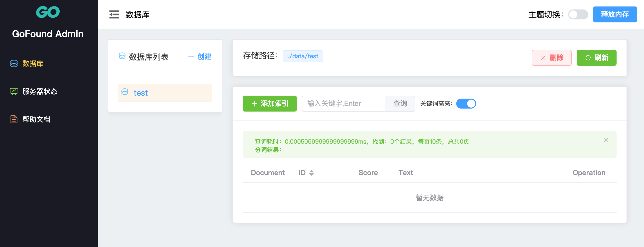Click the GoFound Admin title
Image resolution: width=644 pixels, height=247 pixels.
48,34
